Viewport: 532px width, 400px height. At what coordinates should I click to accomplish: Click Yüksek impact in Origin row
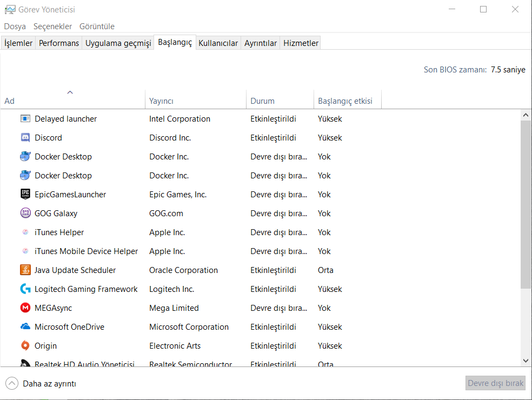tap(330, 346)
